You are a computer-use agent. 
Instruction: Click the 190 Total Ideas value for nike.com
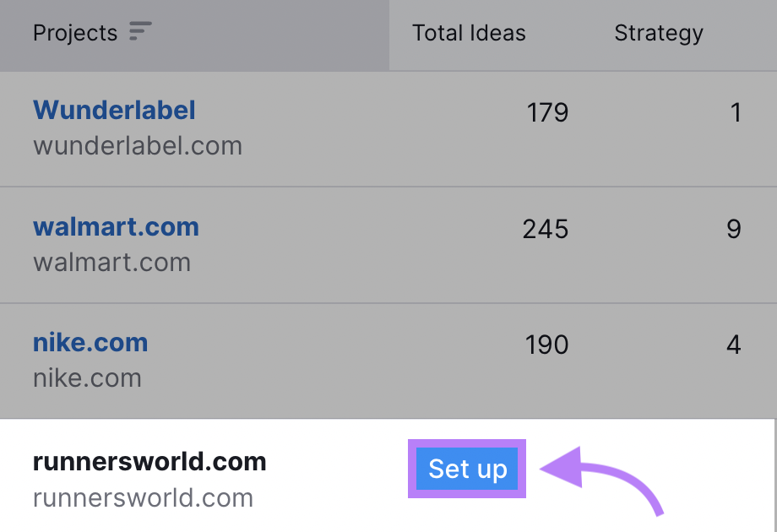pos(546,345)
